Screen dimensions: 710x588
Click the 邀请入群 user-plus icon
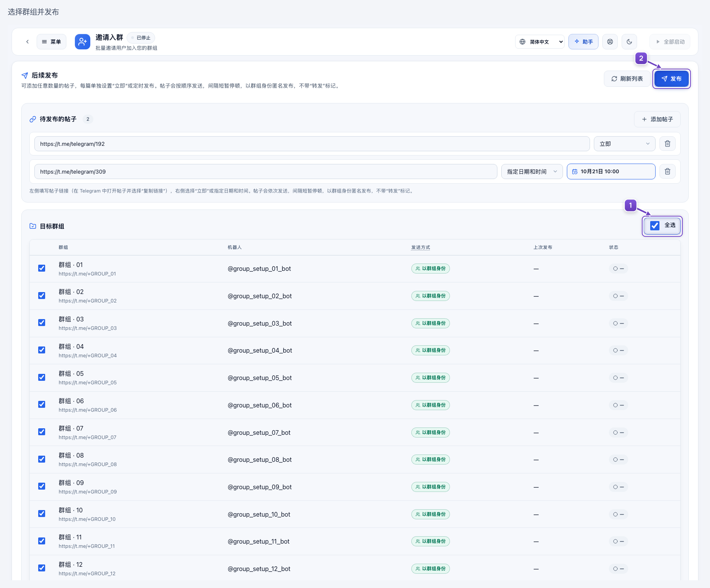coord(83,42)
